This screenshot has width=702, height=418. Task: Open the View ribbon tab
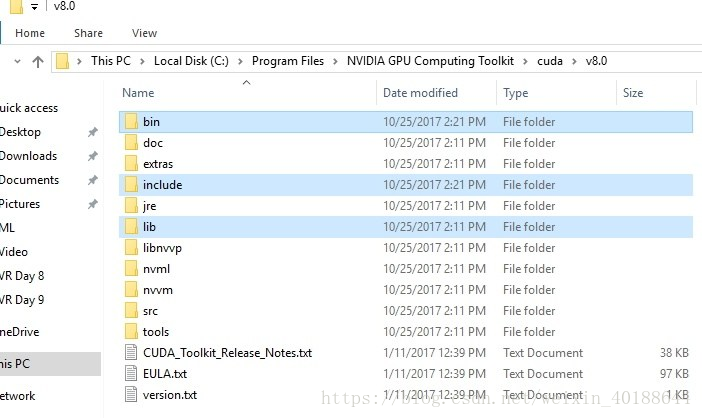coord(144,33)
